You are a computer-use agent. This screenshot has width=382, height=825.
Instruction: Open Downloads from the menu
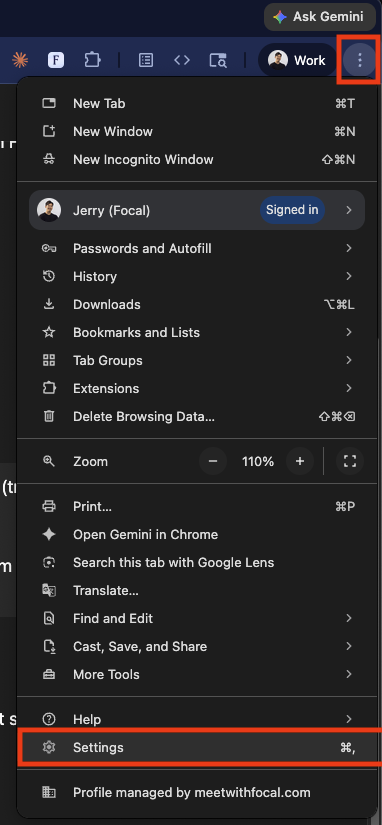[x=198, y=304]
